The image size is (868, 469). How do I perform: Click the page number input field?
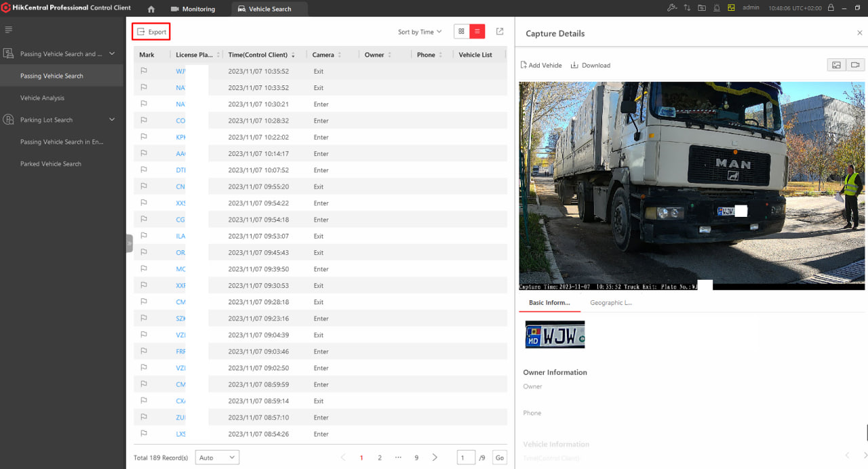tap(466, 457)
